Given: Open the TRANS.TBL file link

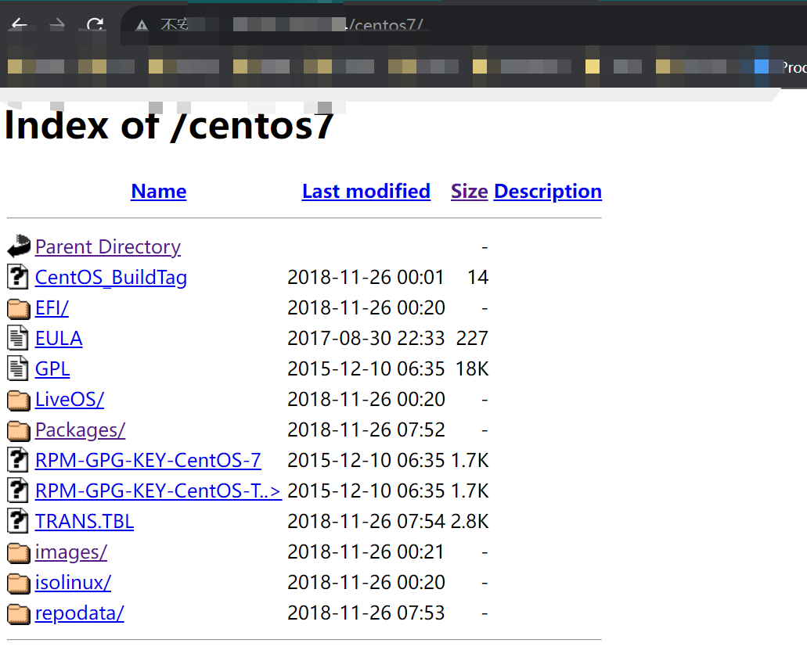Looking at the screenshot, I should click(x=85, y=521).
